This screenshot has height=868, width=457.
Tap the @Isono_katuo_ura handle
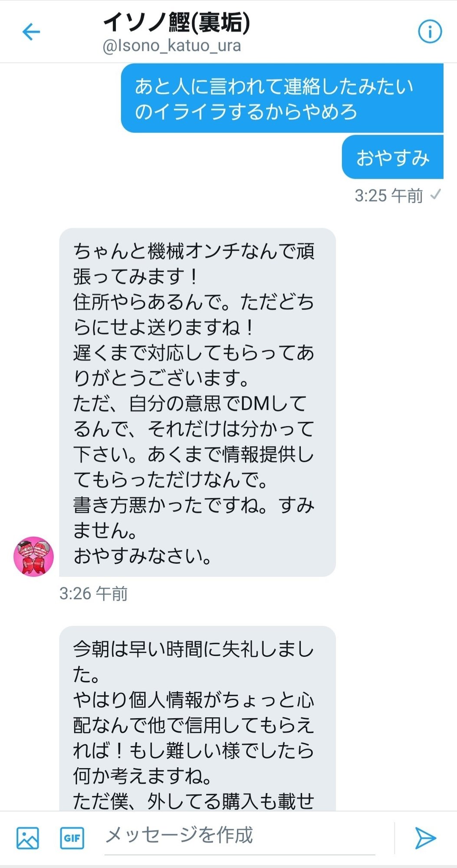172,46
